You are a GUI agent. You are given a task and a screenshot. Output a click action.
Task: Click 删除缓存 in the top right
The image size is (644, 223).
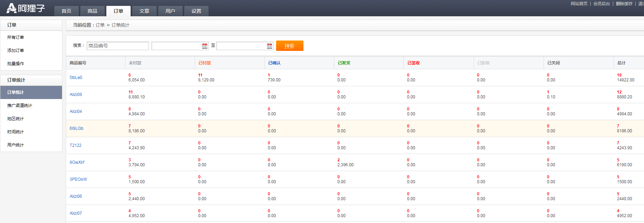(624, 4)
